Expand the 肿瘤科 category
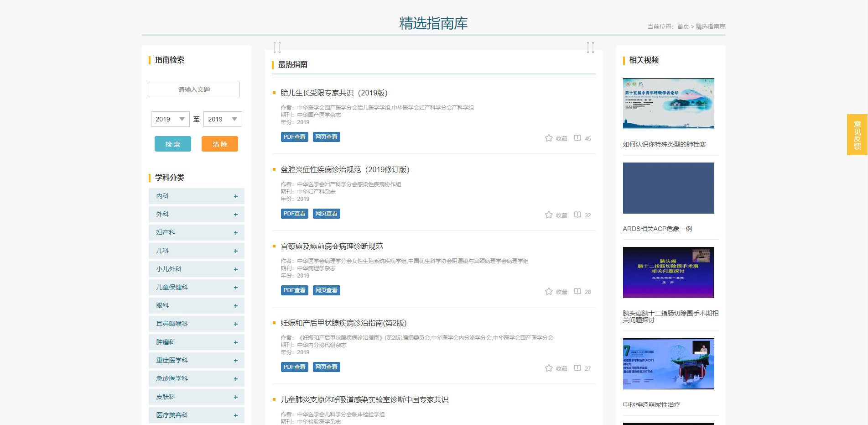This screenshot has width=868, height=425. point(235,342)
